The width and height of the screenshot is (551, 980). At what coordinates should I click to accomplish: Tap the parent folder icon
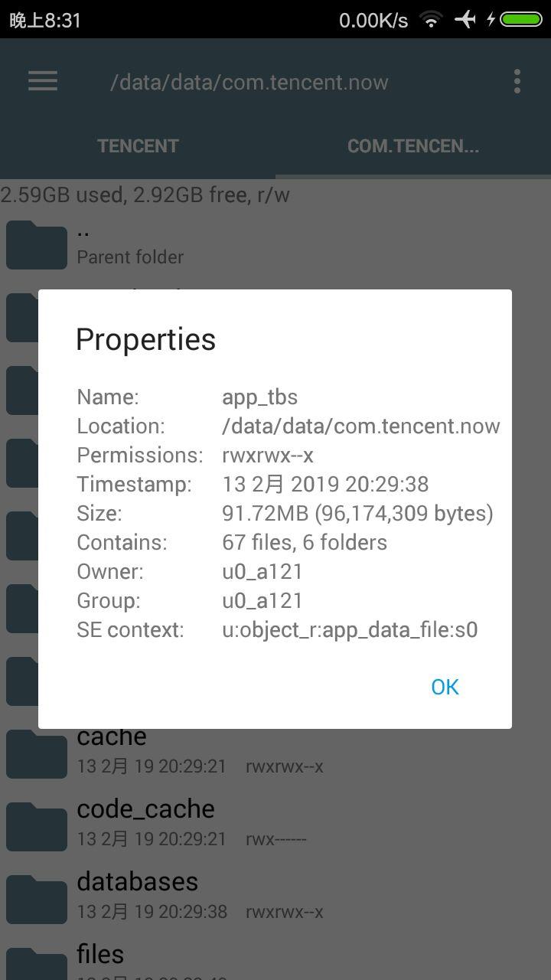pos(37,244)
